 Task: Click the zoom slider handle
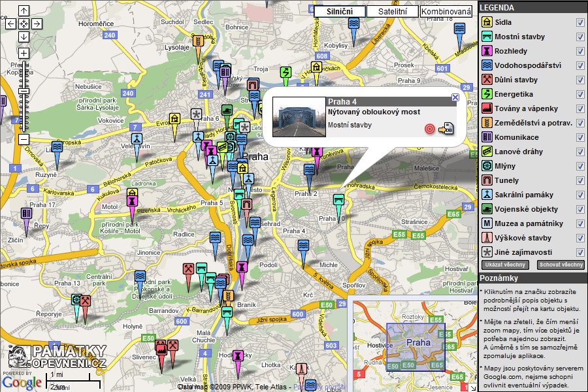click(x=24, y=92)
